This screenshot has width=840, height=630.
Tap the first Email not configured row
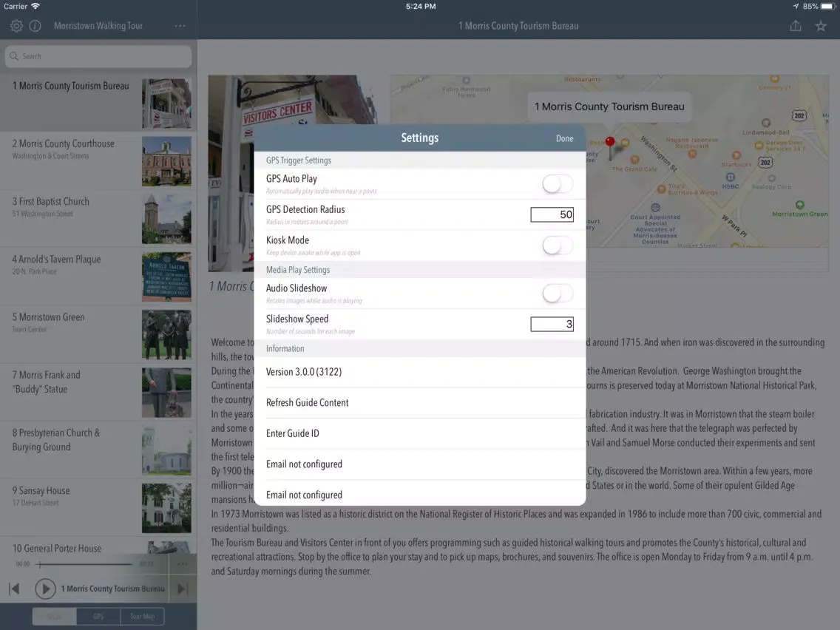(419, 464)
